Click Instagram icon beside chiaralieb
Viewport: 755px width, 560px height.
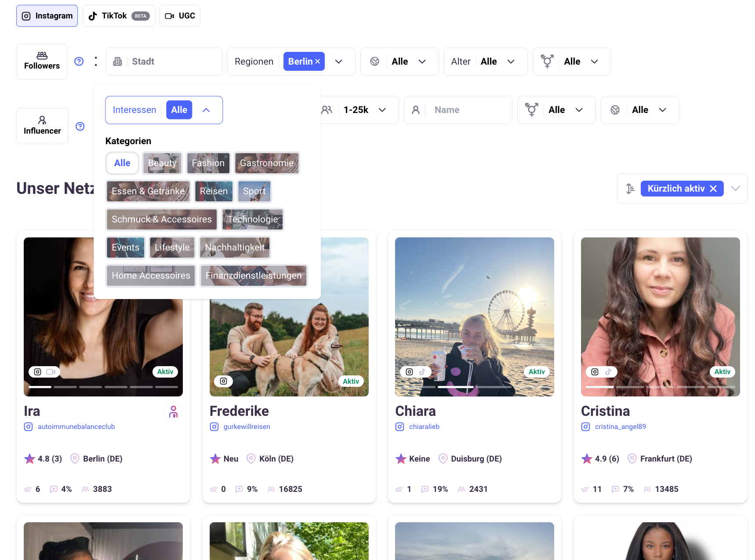(400, 427)
